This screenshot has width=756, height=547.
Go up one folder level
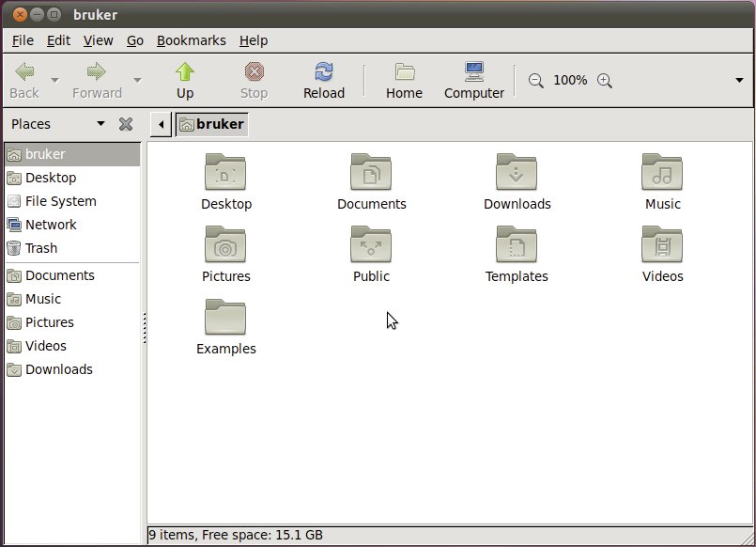point(185,80)
